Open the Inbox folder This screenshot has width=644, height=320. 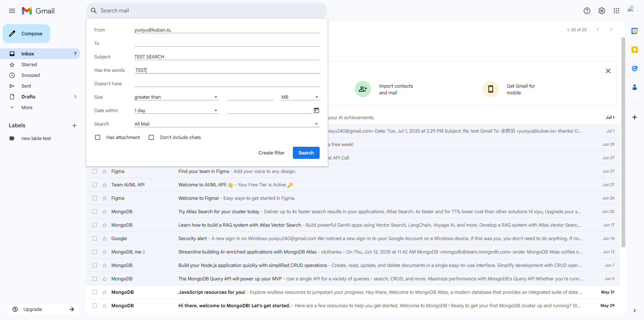point(40,54)
